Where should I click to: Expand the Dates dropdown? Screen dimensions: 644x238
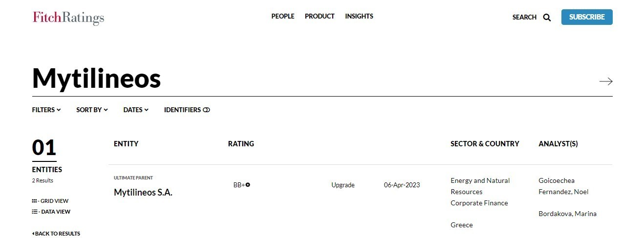coord(136,110)
